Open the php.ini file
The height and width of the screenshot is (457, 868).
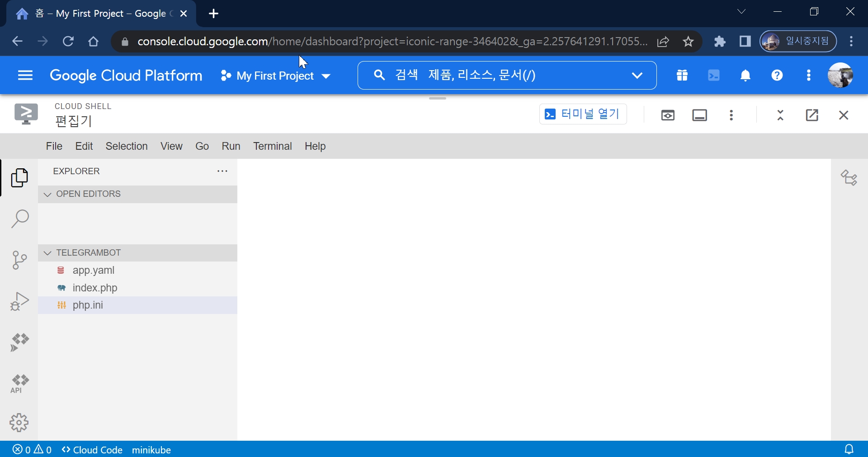point(137,305)
